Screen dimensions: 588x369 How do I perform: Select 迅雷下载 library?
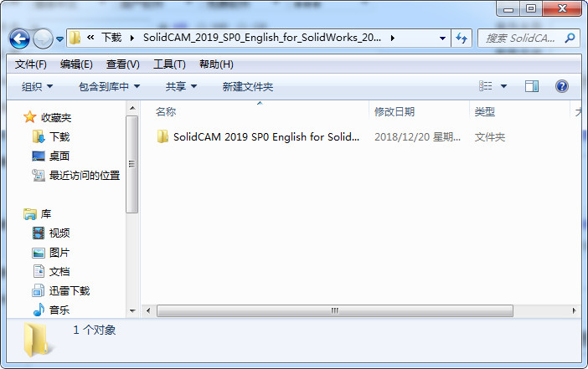pos(70,291)
